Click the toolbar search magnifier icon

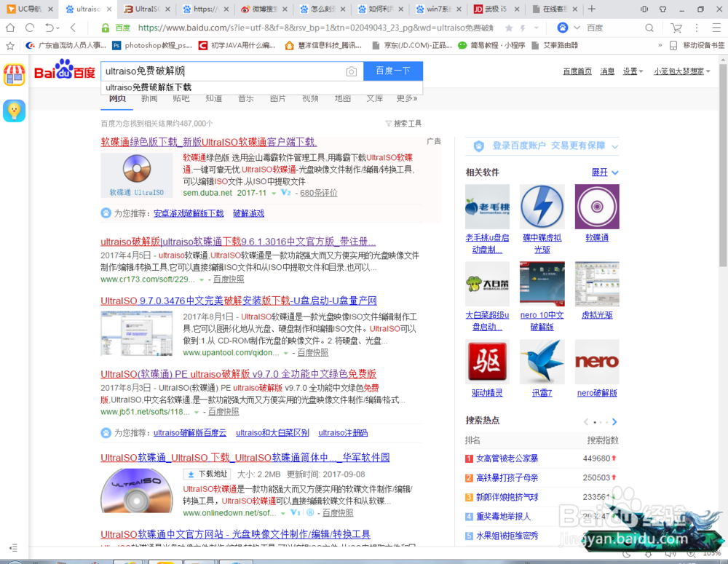649,28
